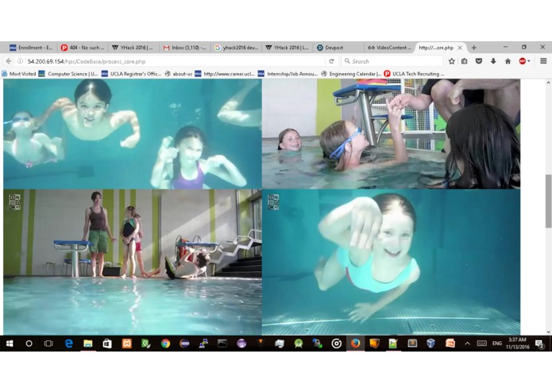552x392 pixels.
Task: Switch to the Devpost tab
Action: click(x=338, y=48)
